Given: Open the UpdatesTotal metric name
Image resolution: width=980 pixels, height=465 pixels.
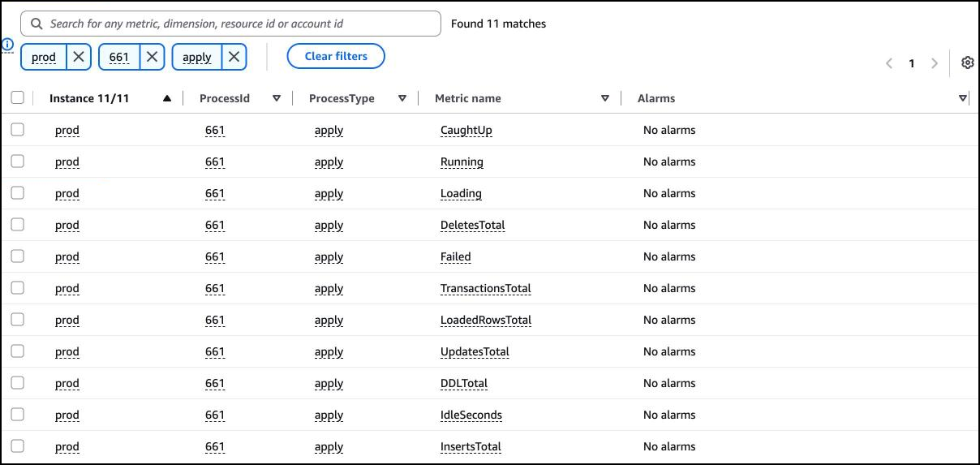Looking at the screenshot, I should [475, 351].
